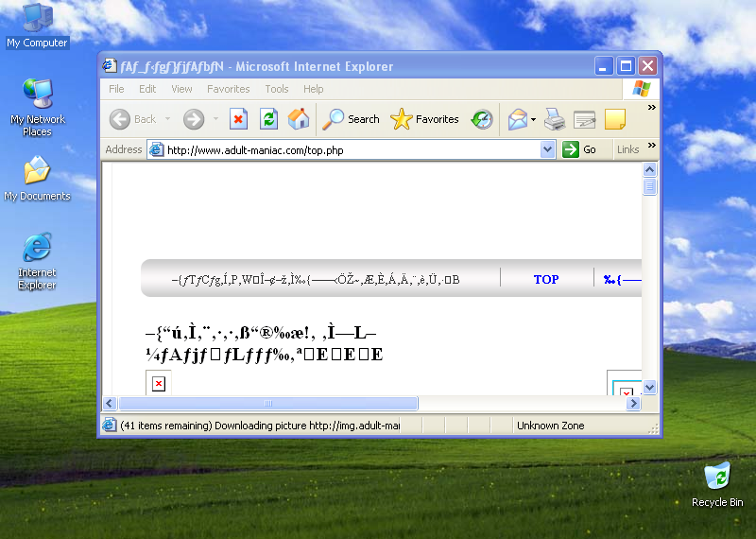Click the horizontal scrollbar right arrow
Image resolution: width=756 pixels, height=539 pixels.
click(634, 404)
